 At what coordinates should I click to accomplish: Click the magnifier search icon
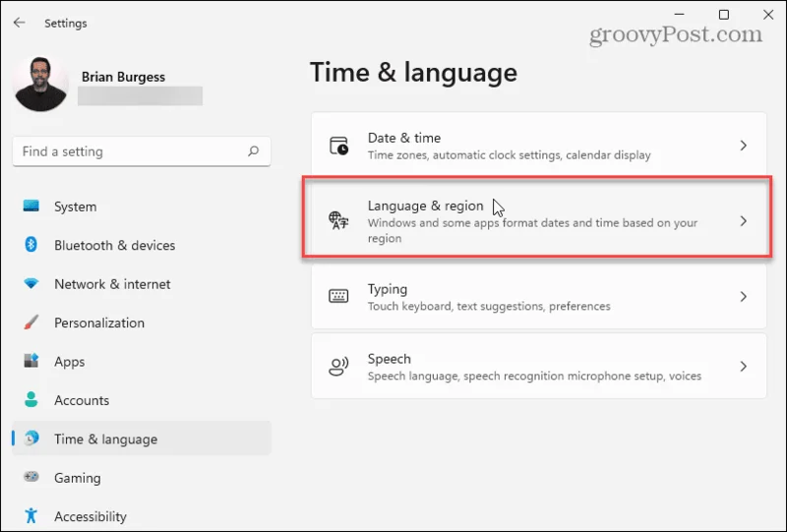[254, 151]
